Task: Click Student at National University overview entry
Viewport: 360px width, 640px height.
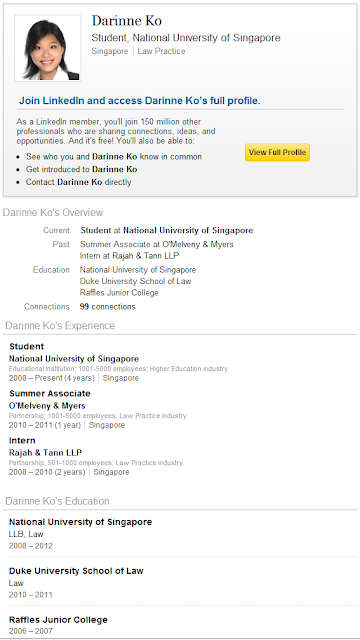Action: 167,230
